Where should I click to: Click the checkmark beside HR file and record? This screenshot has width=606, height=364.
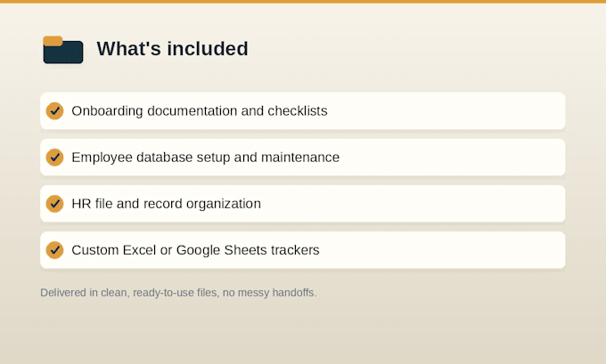55,204
